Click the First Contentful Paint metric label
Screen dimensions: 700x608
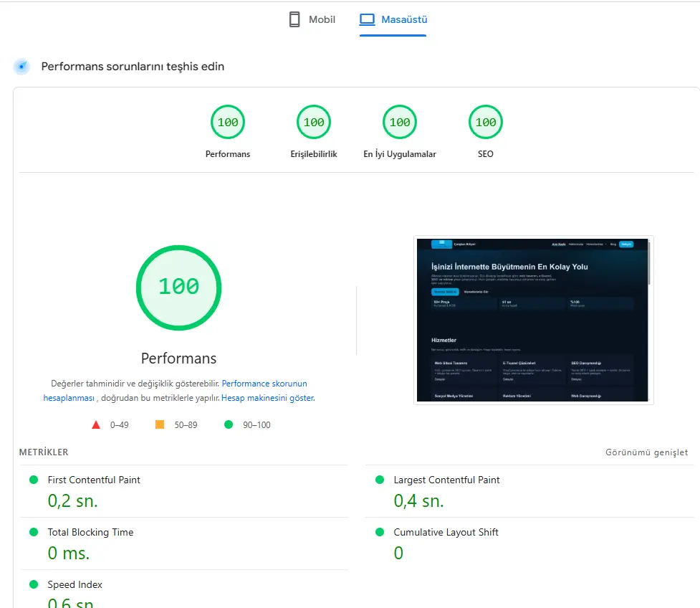click(x=94, y=480)
